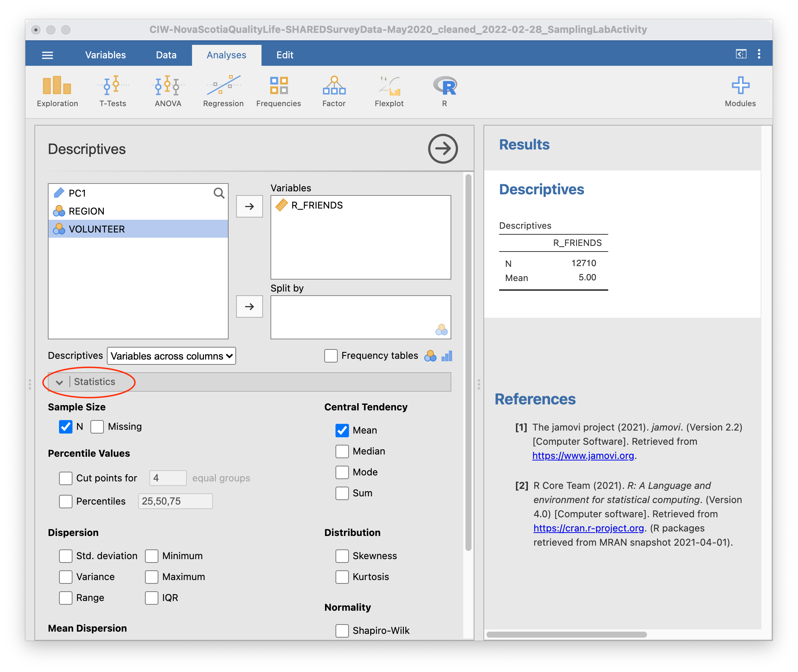Select the REGION variable row
The width and height of the screenshot is (798, 672).
point(138,211)
